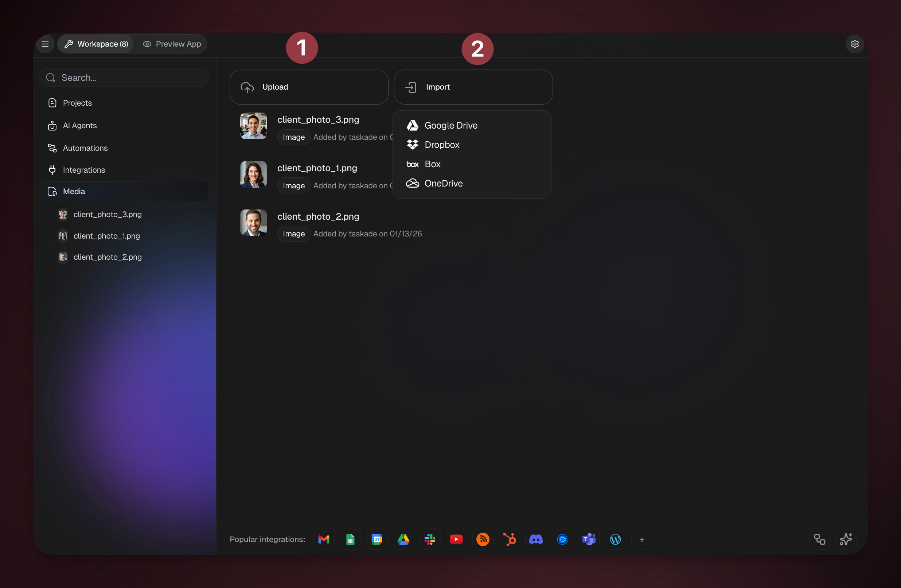Click the Gmail integration icon

pyautogui.click(x=324, y=539)
